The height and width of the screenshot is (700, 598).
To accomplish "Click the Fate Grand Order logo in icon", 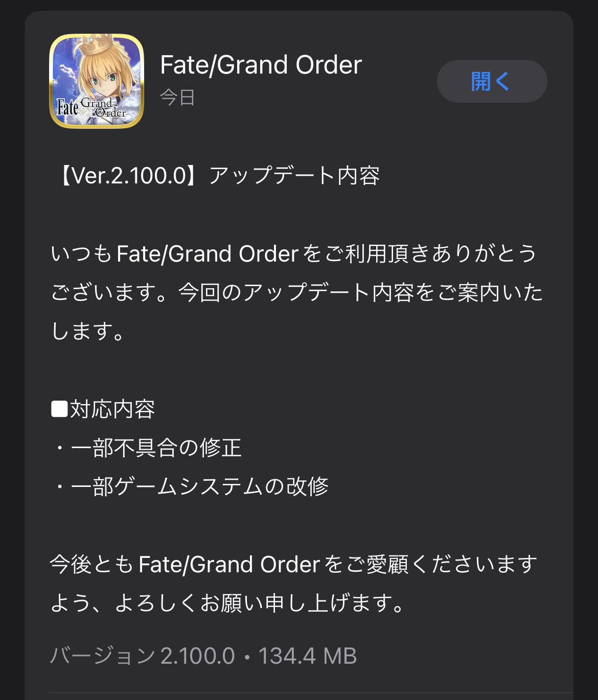I will 91,107.
